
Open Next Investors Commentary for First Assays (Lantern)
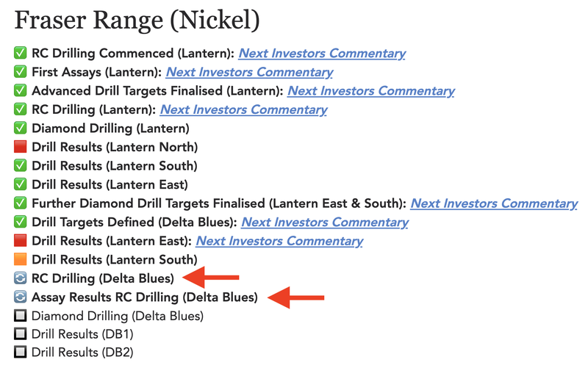coord(249,72)
